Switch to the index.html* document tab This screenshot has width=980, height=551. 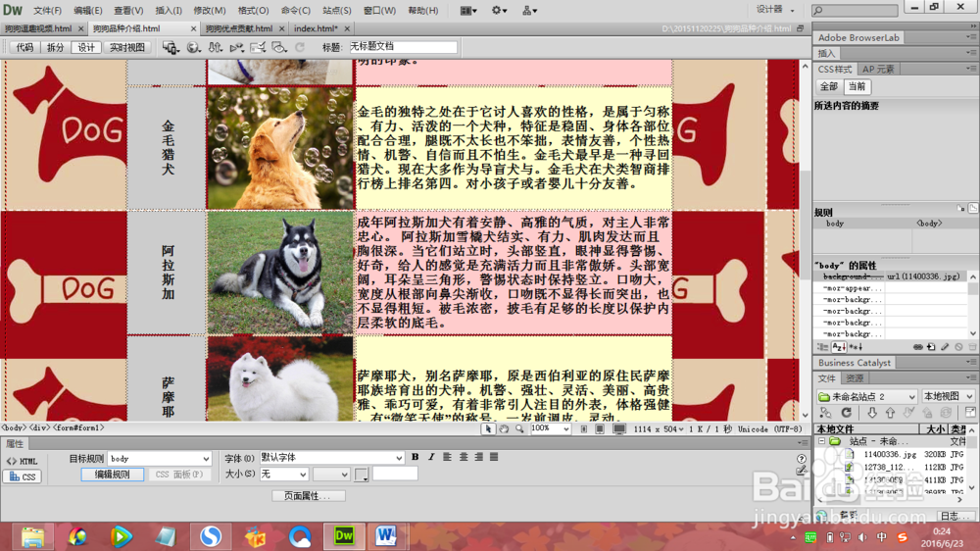pos(316,28)
